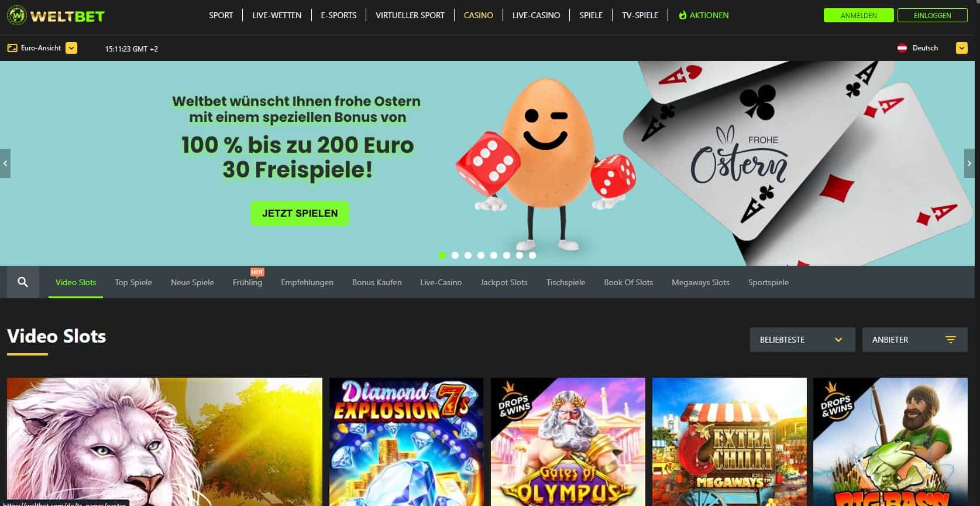Click the Euro-Ansicht odds format icon

12,48
